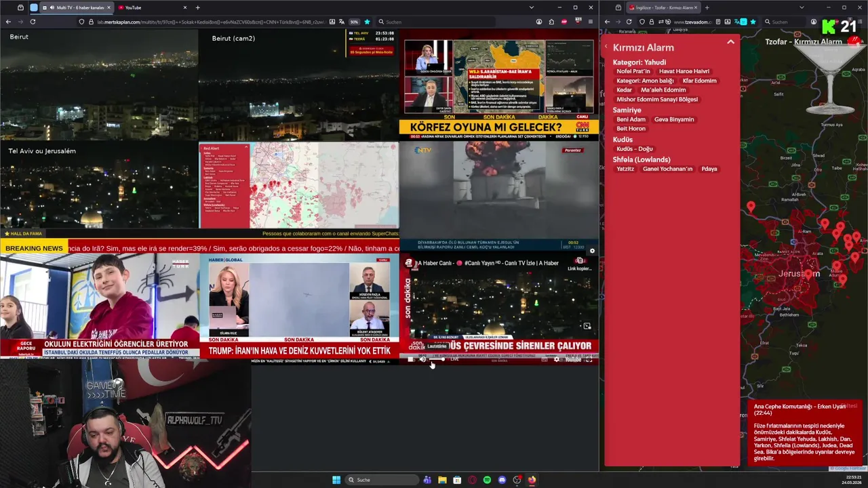Open Discord from the taskbar
The image size is (868, 488).
502,480
